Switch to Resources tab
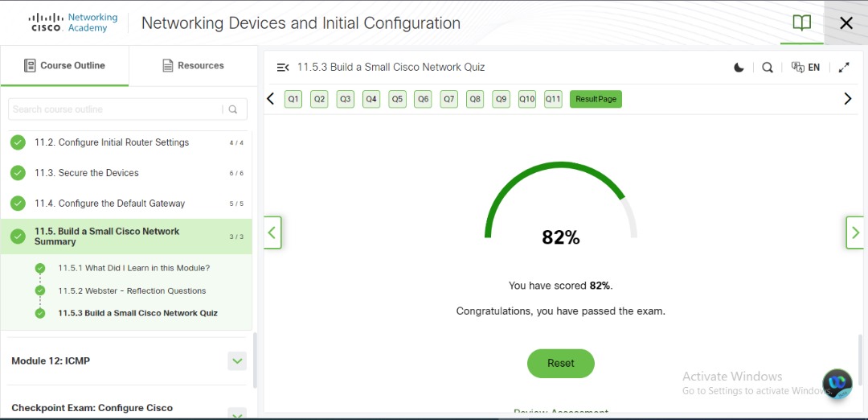The image size is (868, 420). [x=193, y=65]
